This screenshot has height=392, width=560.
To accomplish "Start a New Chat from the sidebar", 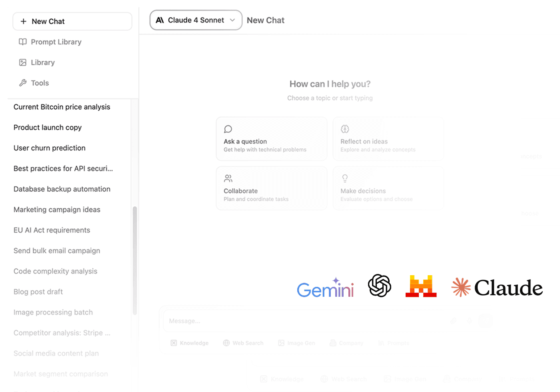I will tap(72, 21).
